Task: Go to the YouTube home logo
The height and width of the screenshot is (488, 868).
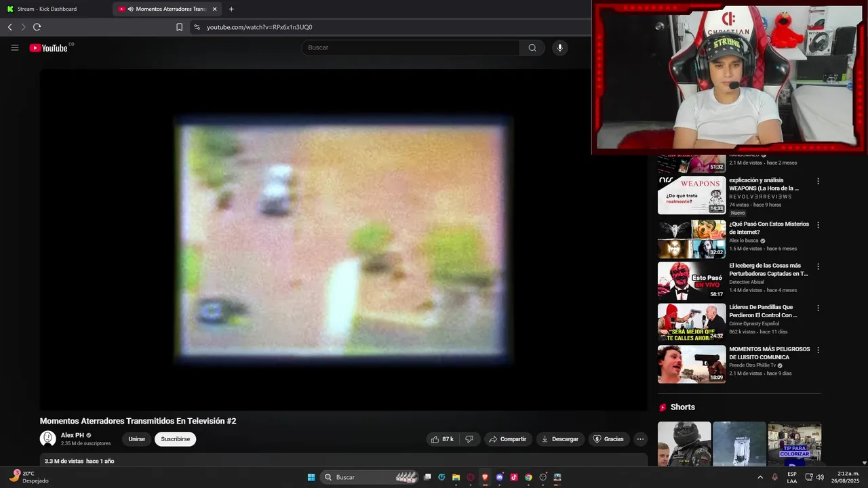Action: (x=49, y=47)
